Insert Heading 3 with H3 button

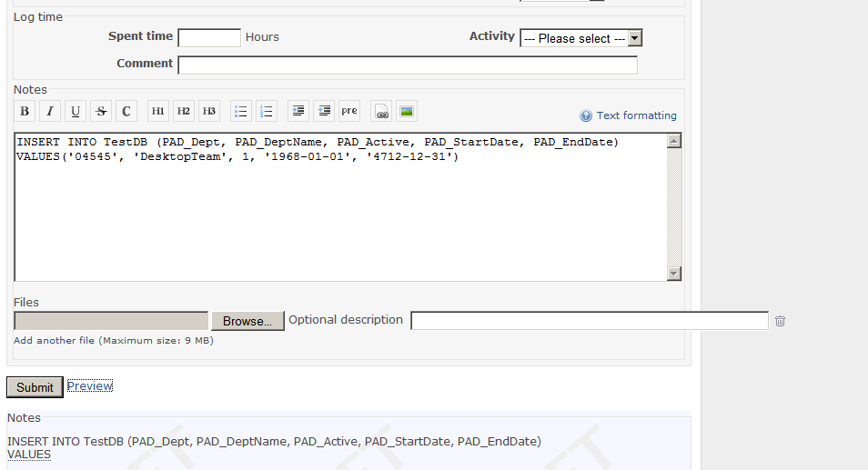pos(208,111)
